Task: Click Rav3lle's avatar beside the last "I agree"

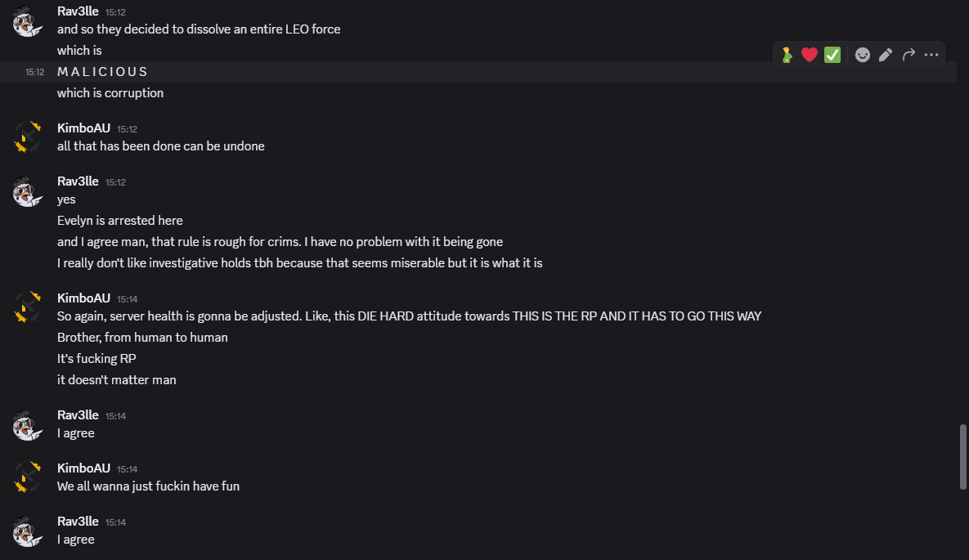Action: (28, 531)
